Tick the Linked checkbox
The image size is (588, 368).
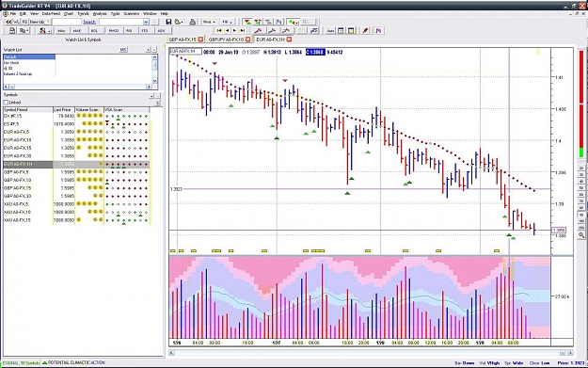(6, 103)
